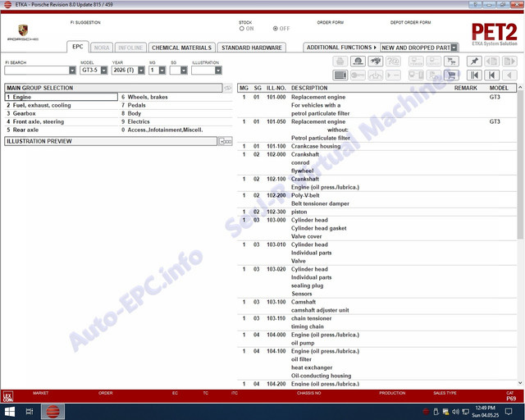Click the clock showing 12:49 PM

[x=485, y=408]
